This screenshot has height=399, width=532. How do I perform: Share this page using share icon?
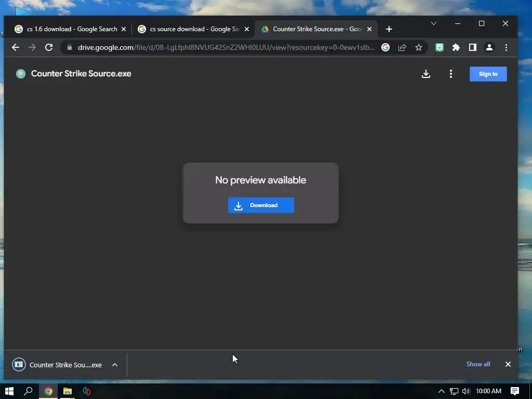pos(402,47)
